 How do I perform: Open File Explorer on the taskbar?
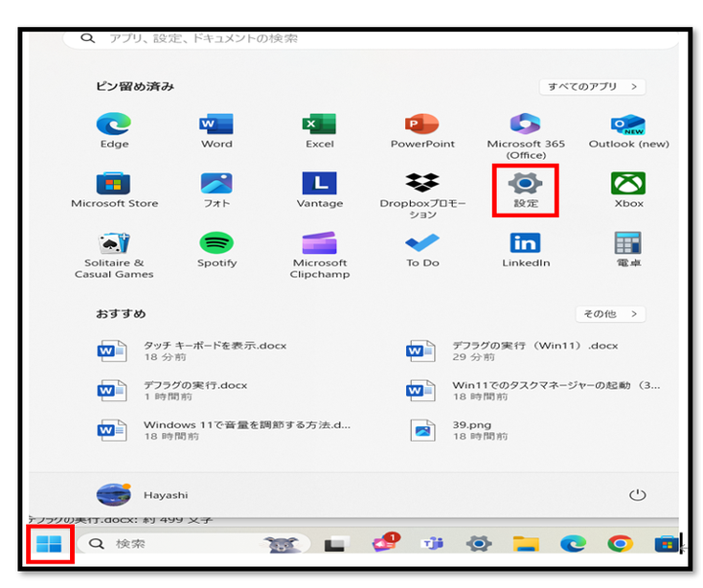526,544
